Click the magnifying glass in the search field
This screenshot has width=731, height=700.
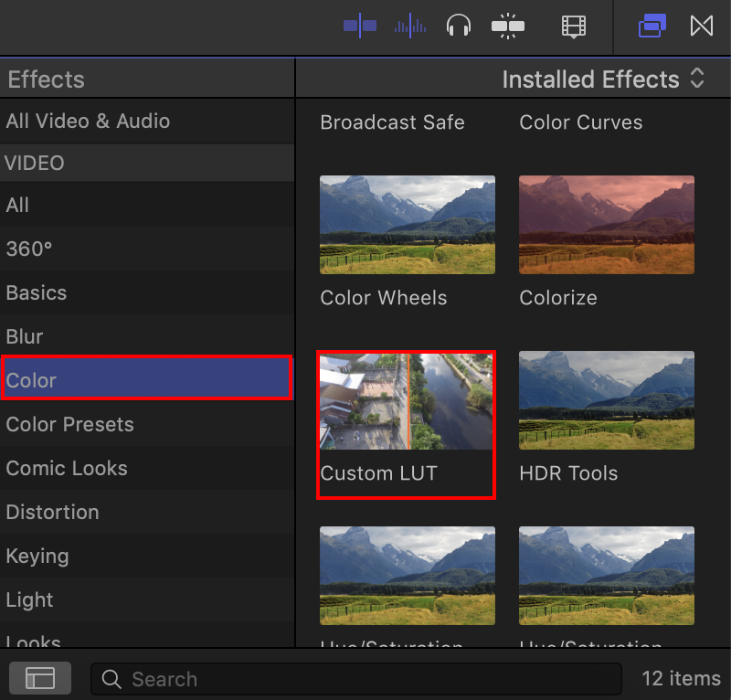(x=111, y=679)
